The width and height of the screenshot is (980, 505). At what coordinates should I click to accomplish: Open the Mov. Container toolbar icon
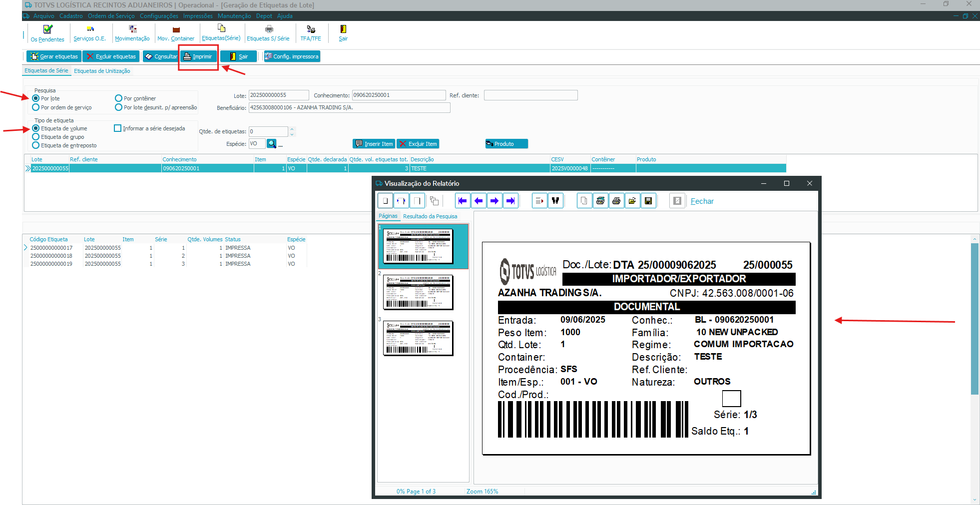tap(176, 33)
